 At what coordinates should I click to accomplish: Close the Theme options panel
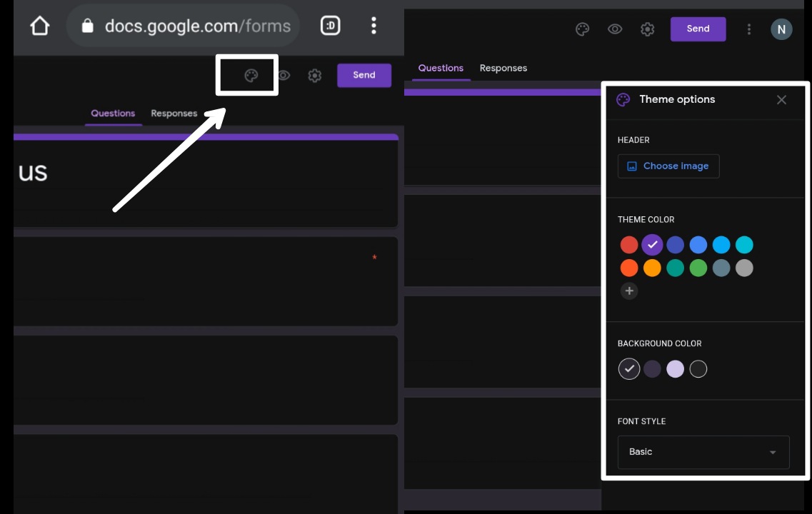tap(781, 100)
